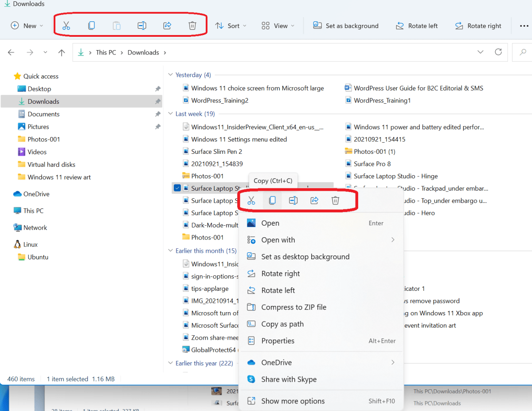Click the Cut icon in the top toolbar
Viewport: 532px width, 411px height.
[x=66, y=26]
